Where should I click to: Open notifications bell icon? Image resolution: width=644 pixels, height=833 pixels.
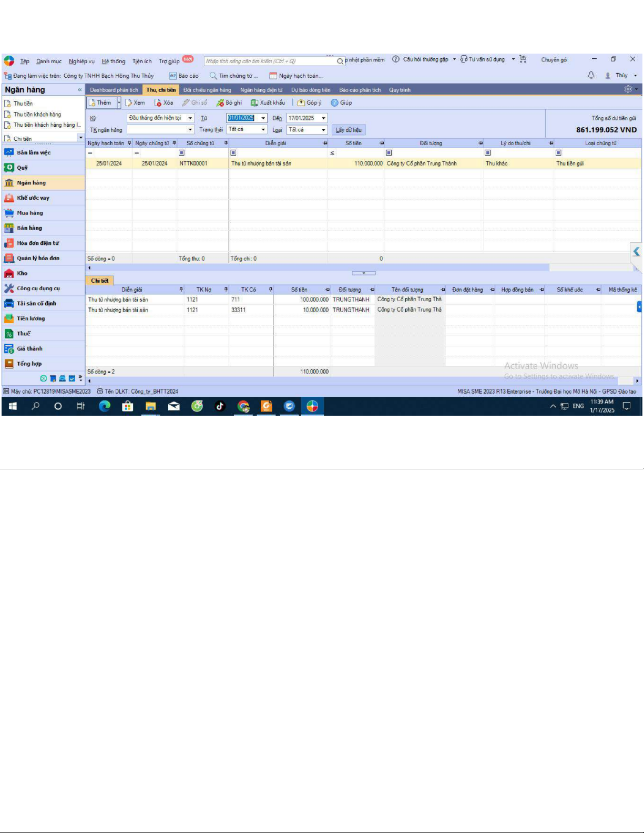tap(591, 75)
